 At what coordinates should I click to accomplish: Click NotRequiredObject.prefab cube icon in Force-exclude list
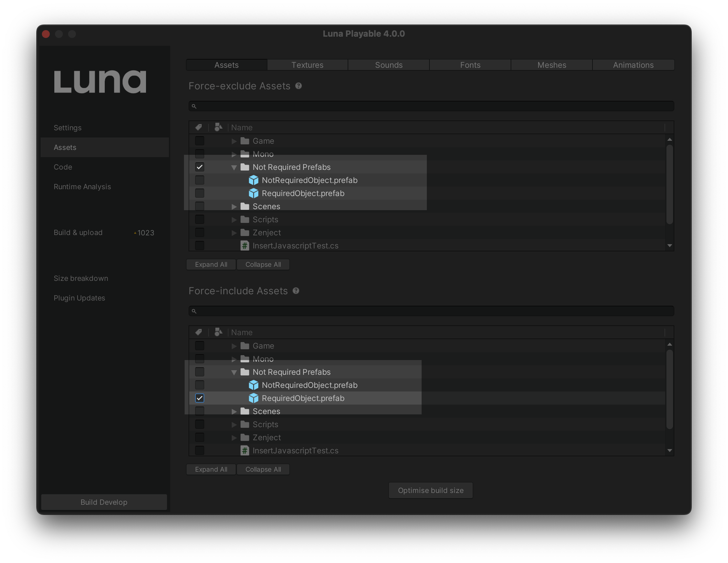click(x=254, y=180)
